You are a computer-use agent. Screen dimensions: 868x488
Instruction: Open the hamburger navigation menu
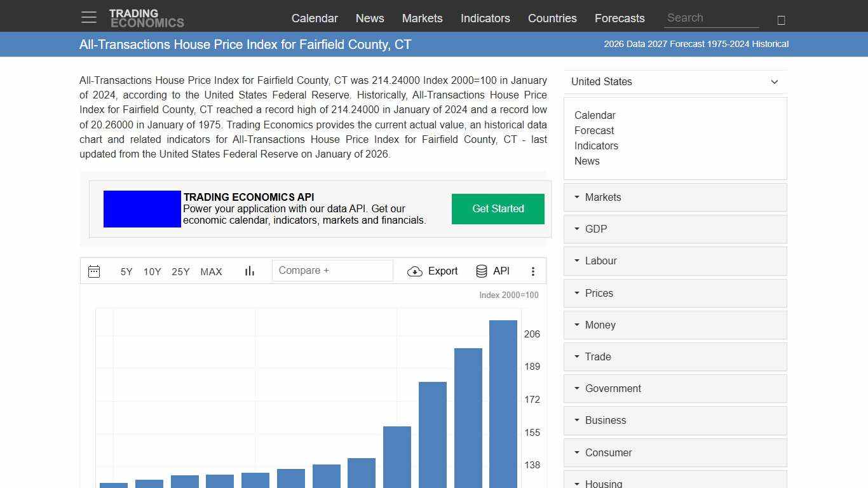[x=88, y=17]
